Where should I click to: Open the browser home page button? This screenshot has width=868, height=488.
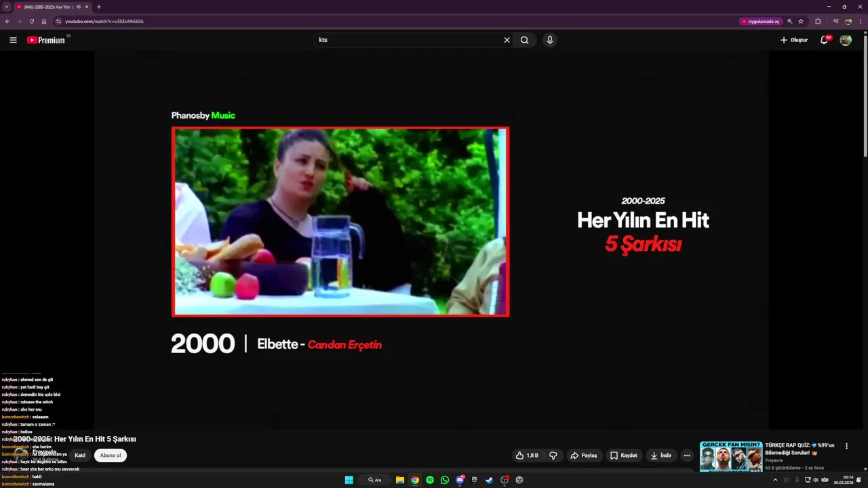(44, 21)
